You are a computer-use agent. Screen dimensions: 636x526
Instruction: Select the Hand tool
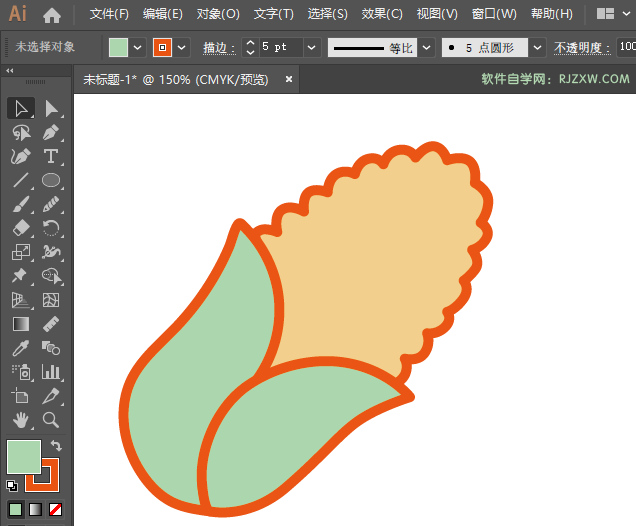(x=21, y=420)
